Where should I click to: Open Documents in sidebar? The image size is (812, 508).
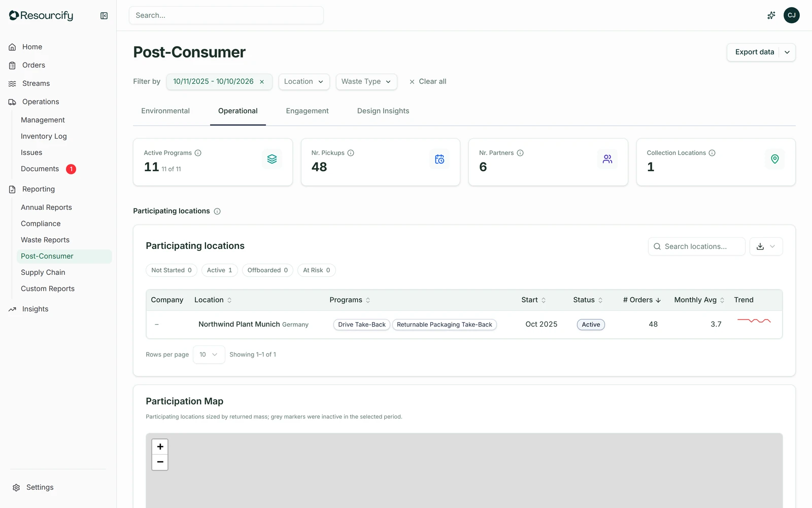pos(40,169)
